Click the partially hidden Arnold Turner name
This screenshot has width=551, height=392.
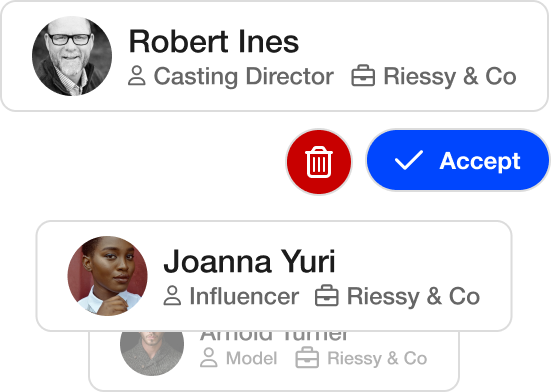274,335
